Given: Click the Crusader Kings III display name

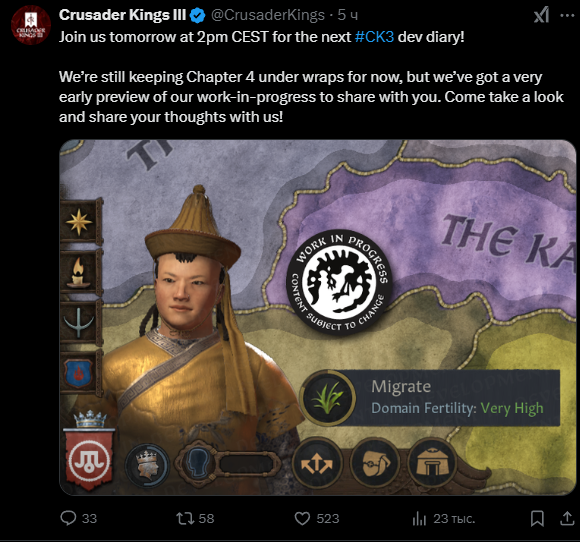Looking at the screenshot, I should pos(122,15).
